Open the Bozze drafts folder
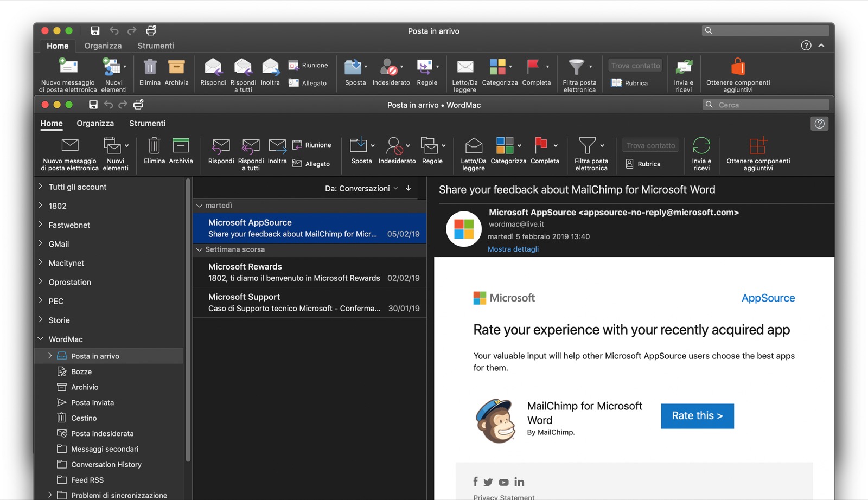 [x=81, y=371]
